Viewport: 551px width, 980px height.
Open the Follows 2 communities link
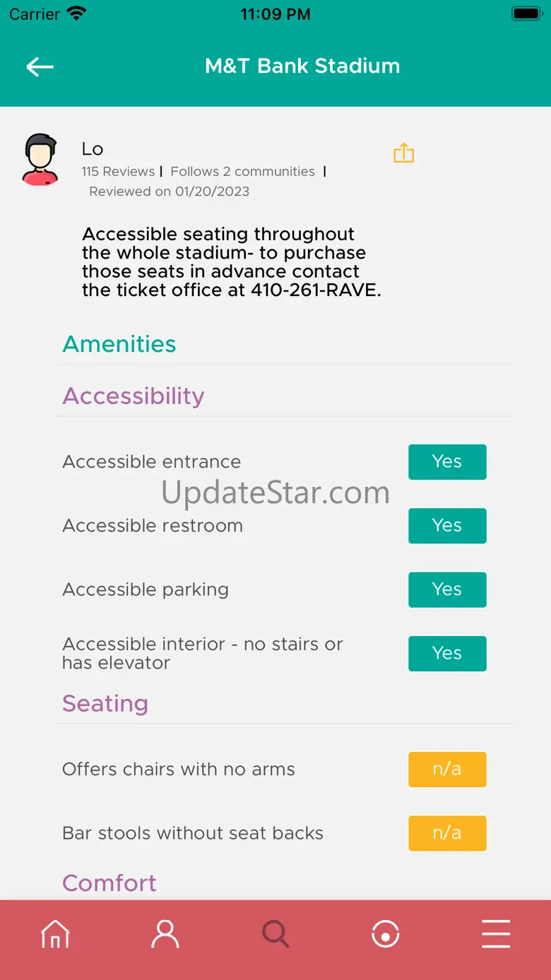click(x=243, y=172)
